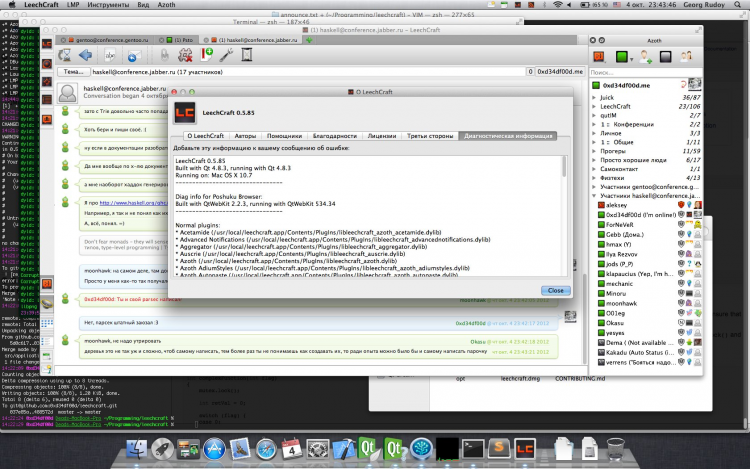Click the orange Azoth menu icon in roster toolbar

tap(599, 57)
